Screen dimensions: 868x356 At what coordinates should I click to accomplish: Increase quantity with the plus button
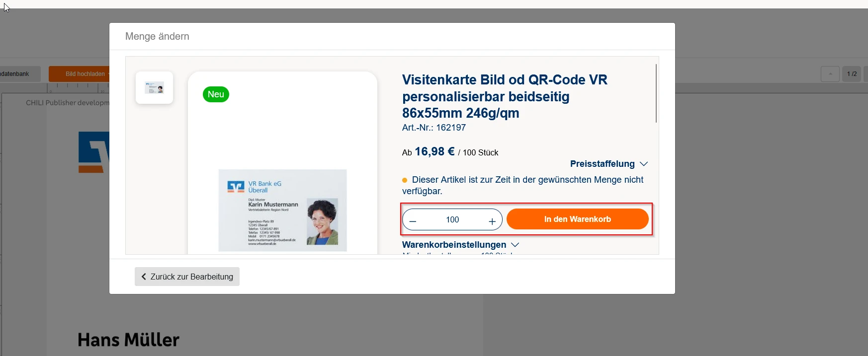[x=492, y=221]
